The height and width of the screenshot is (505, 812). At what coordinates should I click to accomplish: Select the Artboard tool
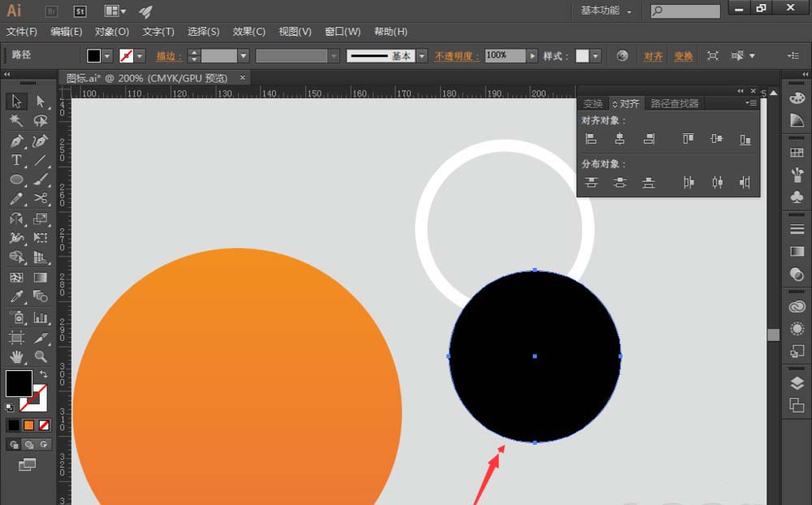[16, 338]
